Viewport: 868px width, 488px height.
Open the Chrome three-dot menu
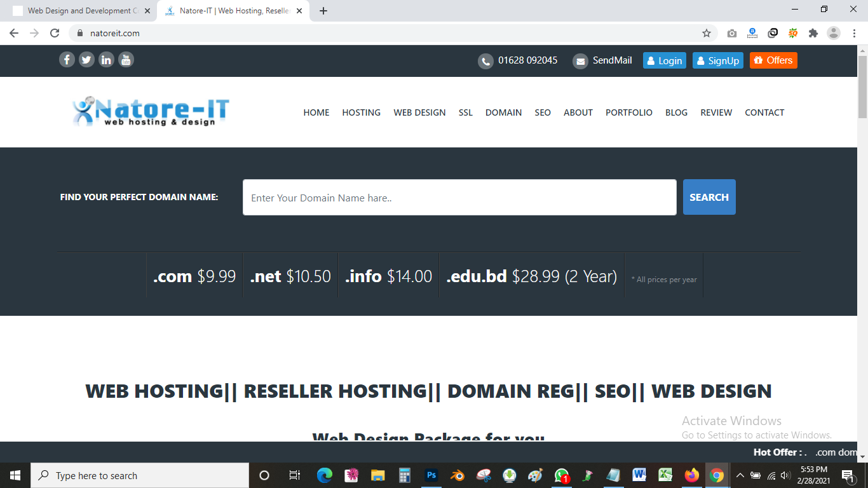point(853,33)
